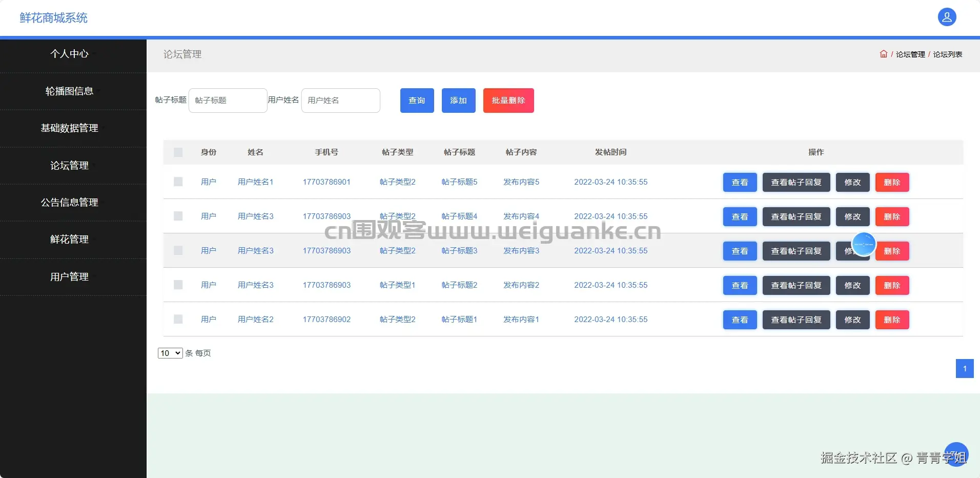980x478 pixels.
Task: Click 查看 for the 帖子标题2 row
Action: pyautogui.click(x=740, y=285)
